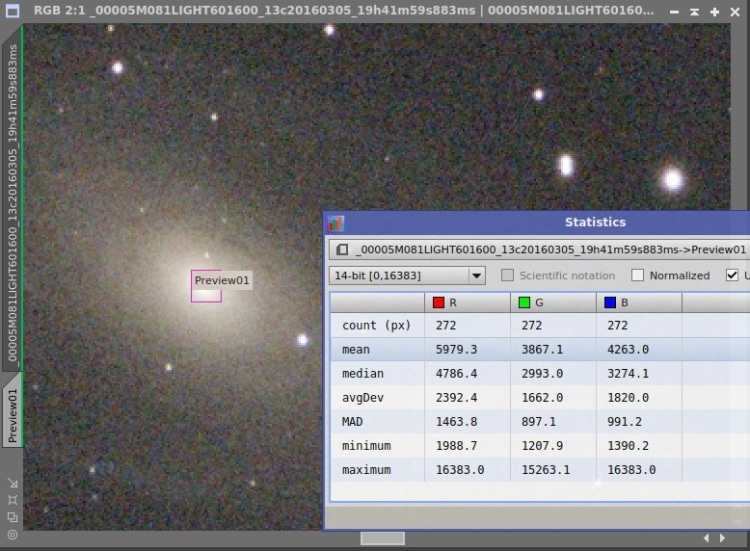Maximize the image window with plus icon

coord(715,12)
